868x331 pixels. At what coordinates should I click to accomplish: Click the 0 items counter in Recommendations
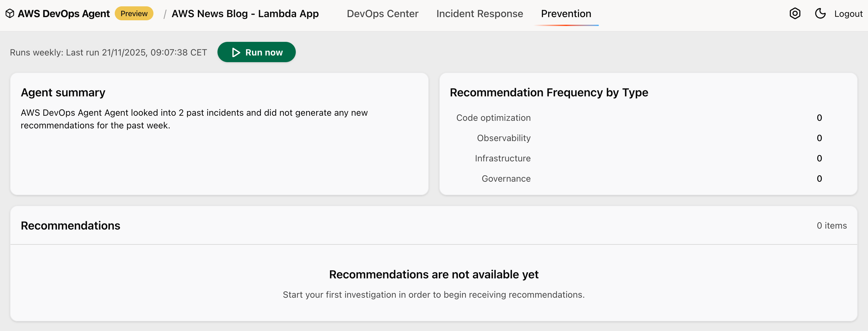click(831, 225)
